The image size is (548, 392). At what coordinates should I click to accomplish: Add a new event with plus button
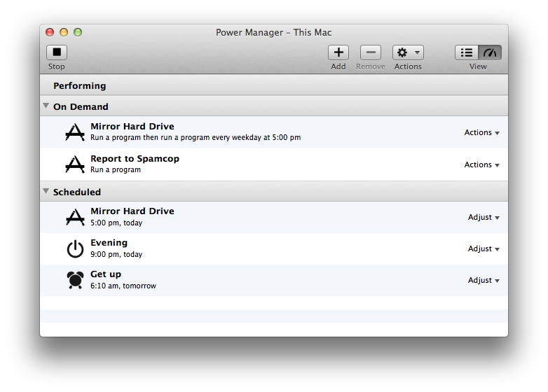pyautogui.click(x=338, y=52)
